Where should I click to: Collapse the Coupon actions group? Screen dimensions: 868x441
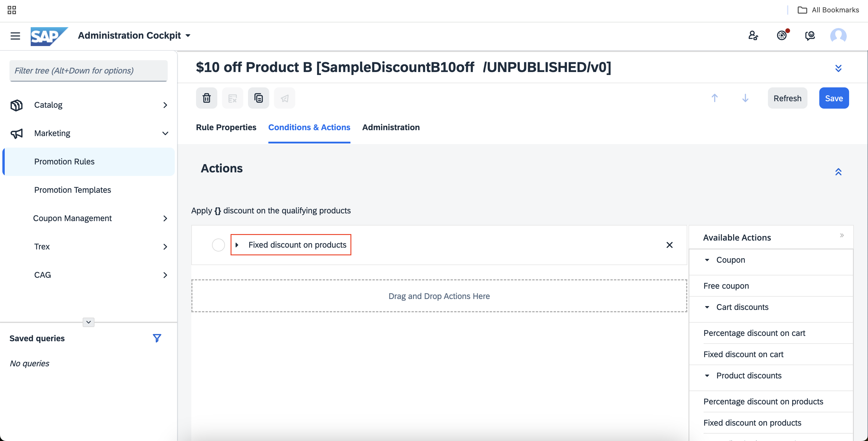pyautogui.click(x=707, y=260)
